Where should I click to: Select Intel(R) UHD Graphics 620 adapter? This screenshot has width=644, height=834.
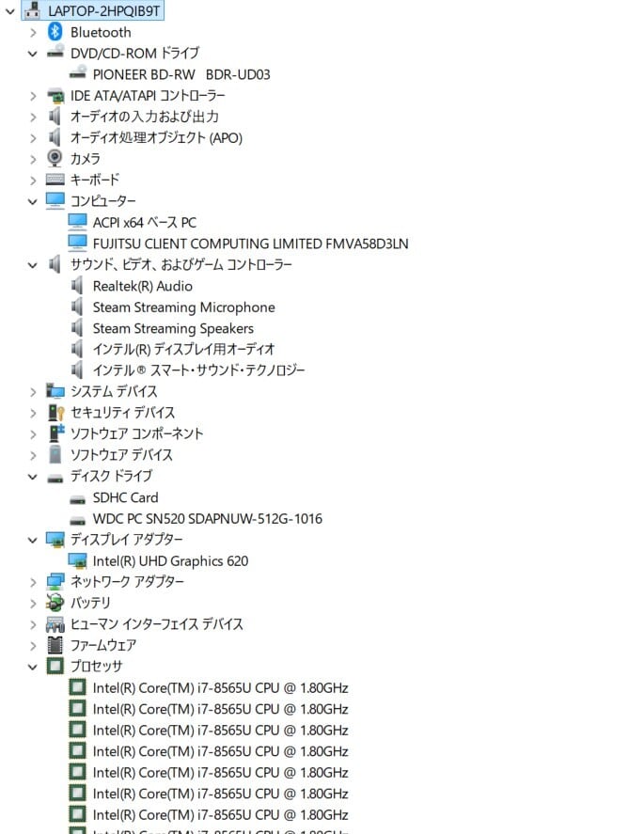(171, 561)
